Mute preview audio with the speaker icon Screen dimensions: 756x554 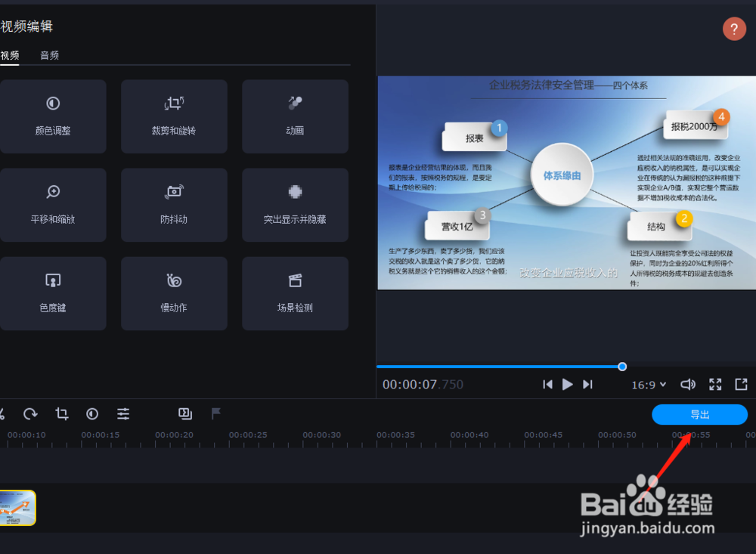pyautogui.click(x=688, y=384)
